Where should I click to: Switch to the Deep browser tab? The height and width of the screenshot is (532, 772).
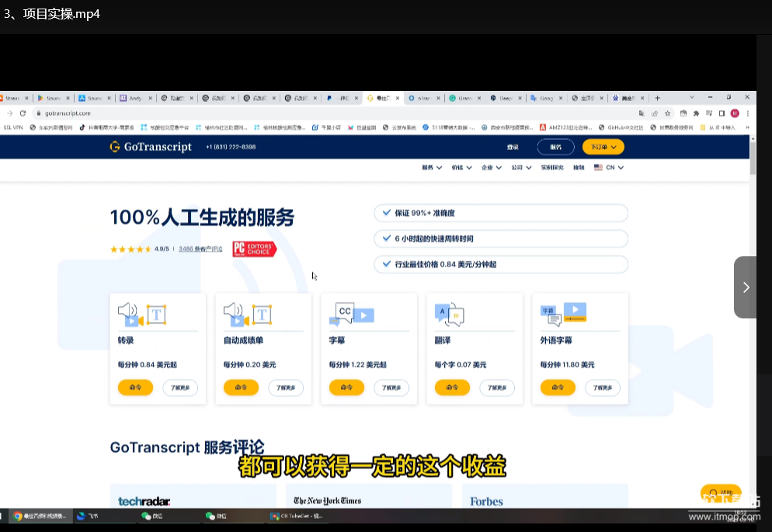pyautogui.click(x=506, y=98)
